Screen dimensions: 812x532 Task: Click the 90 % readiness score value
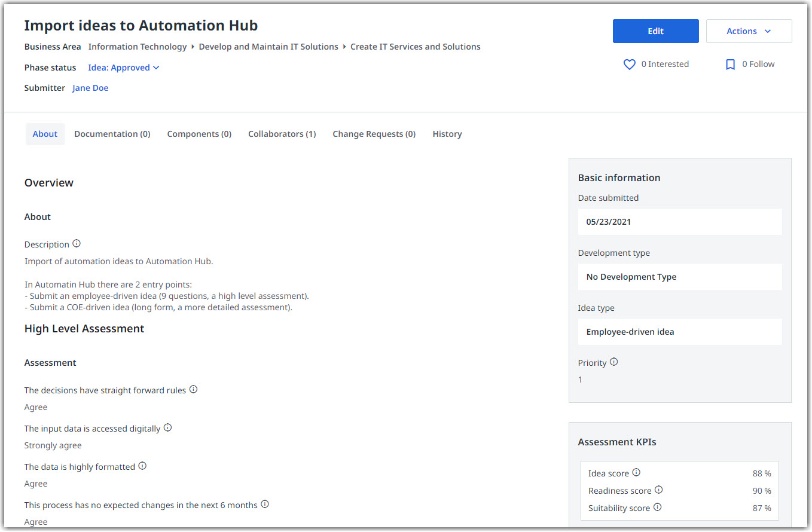762,491
